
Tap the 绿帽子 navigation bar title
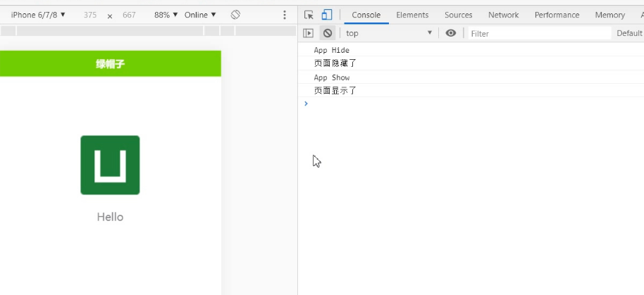[x=110, y=64]
